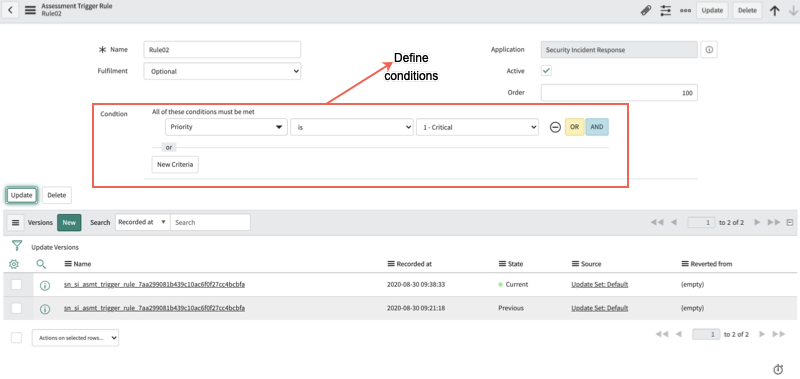Go back using the header back arrow

click(x=10, y=10)
